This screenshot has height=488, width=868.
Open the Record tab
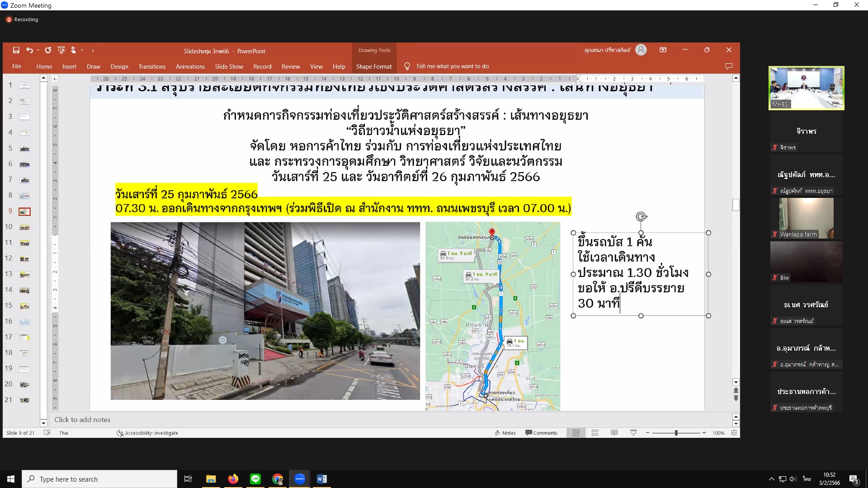click(262, 66)
